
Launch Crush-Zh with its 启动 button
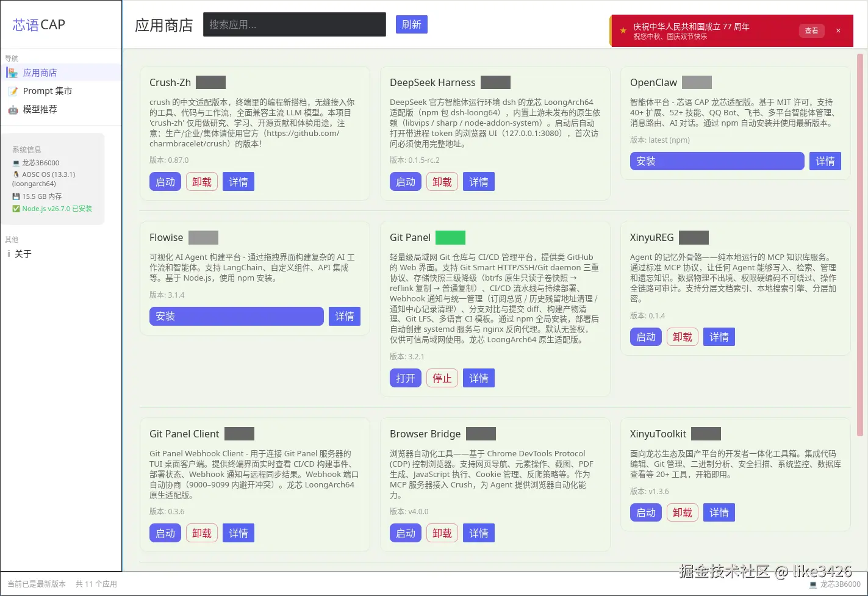[165, 182]
